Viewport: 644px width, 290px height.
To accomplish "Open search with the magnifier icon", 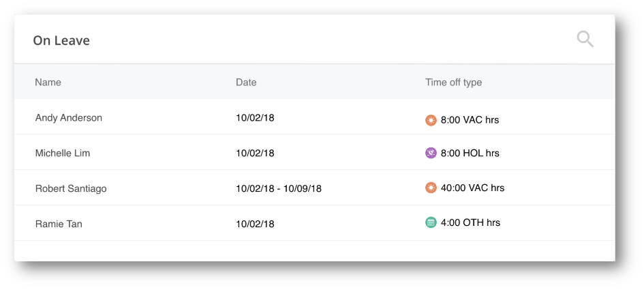I will point(585,39).
